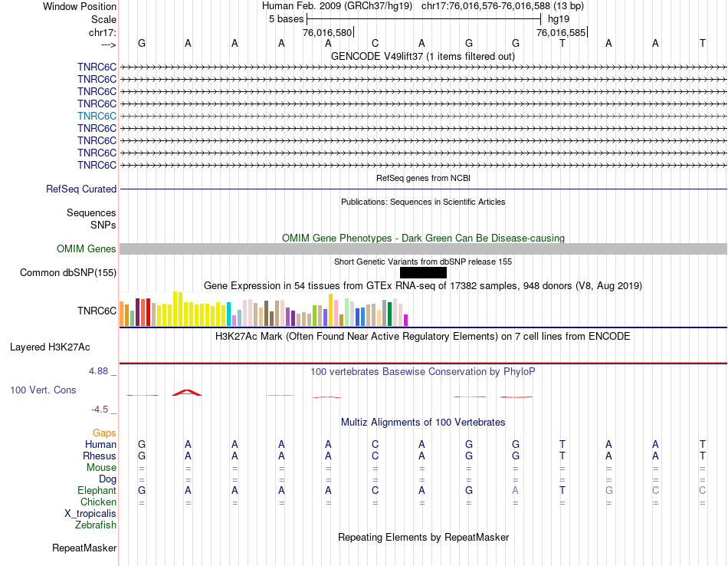The height and width of the screenshot is (566, 728).
Task: Click the faded A base in Elephant row
Action: [x=516, y=491]
